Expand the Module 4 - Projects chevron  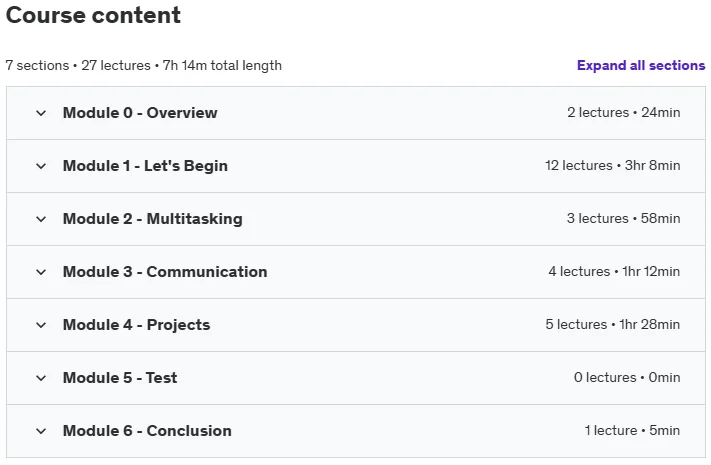(x=41, y=325)
